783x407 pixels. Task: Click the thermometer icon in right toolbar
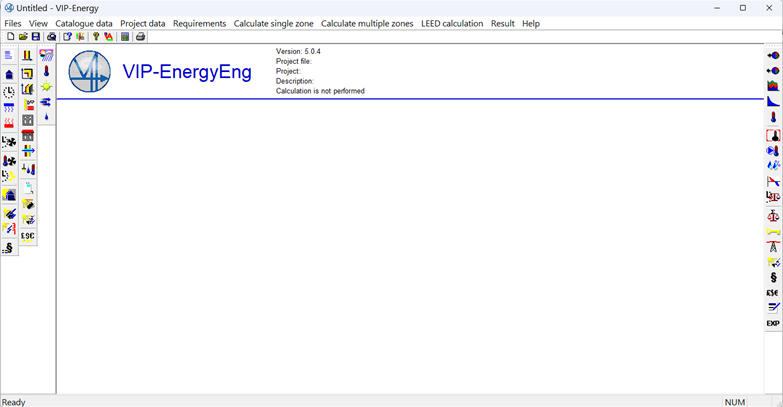coord(772,117)
